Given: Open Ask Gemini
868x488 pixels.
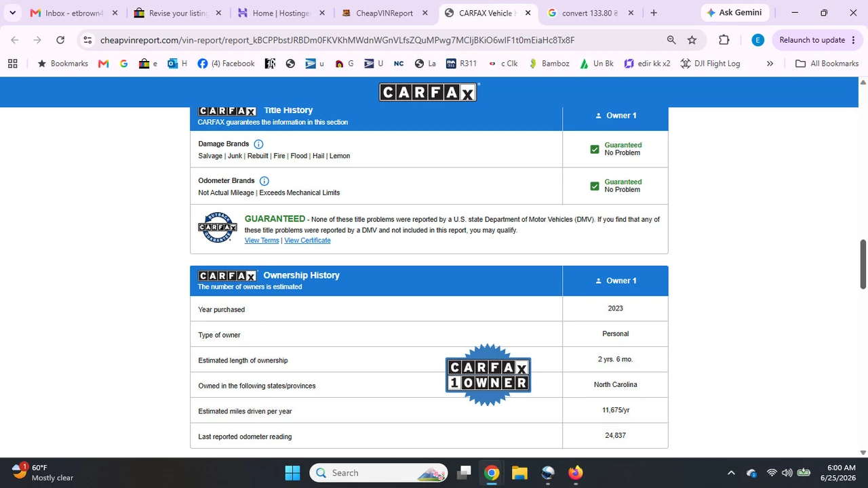Looking at the screenshot, I should click(735, 13).
